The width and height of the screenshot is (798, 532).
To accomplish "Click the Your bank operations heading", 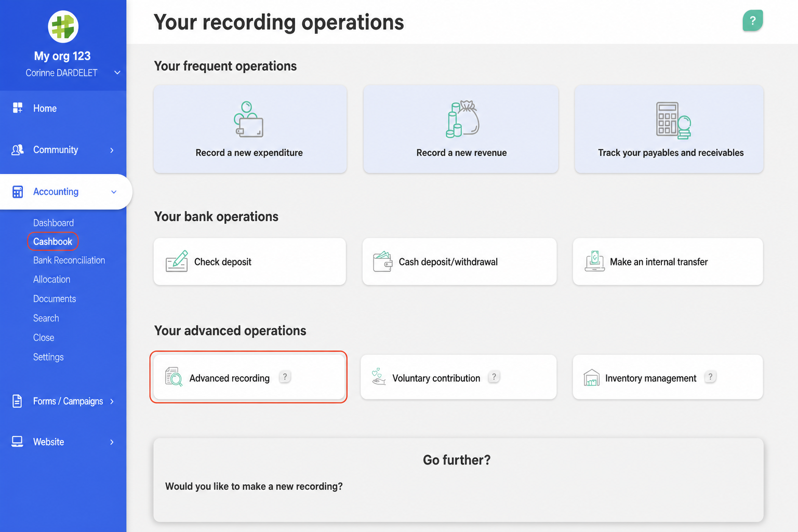I will tap(216, 217).
